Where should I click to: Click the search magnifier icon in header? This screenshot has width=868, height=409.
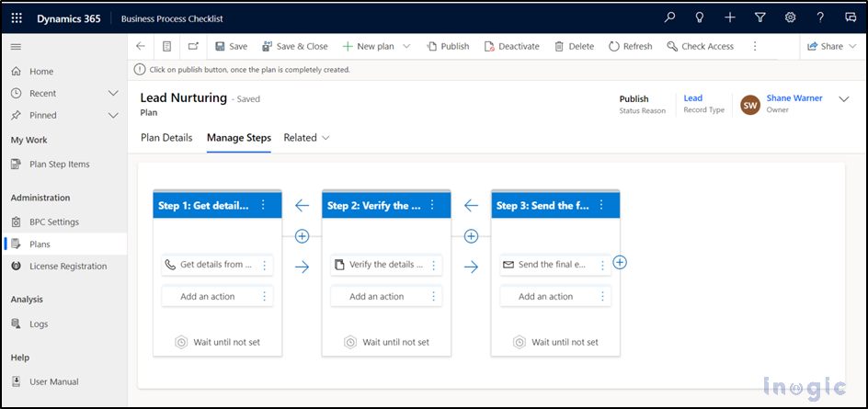[669, 18]
